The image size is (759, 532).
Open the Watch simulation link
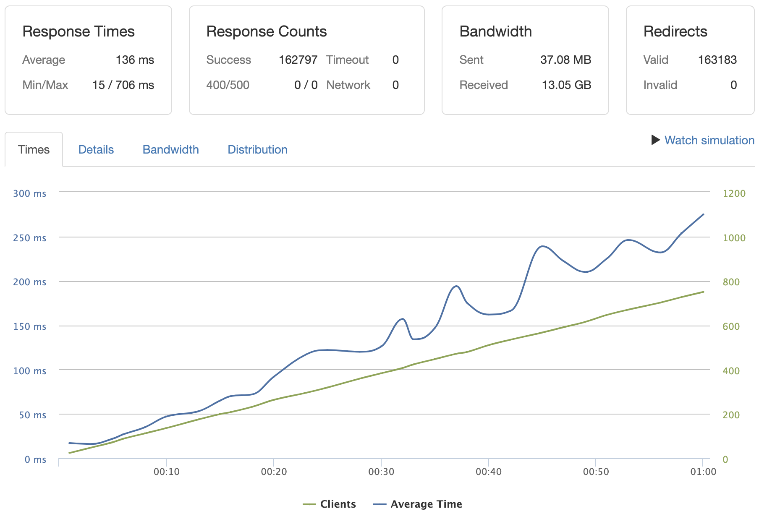709,140
